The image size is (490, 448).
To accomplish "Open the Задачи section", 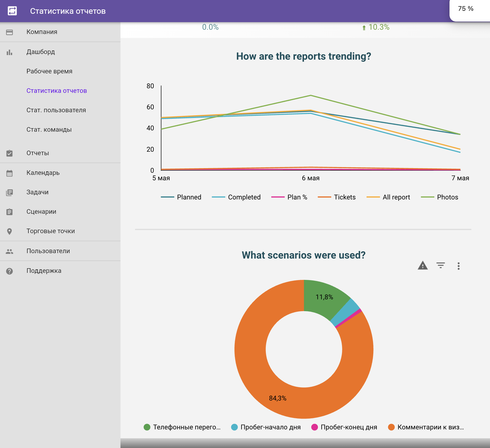I will point(38,192).
